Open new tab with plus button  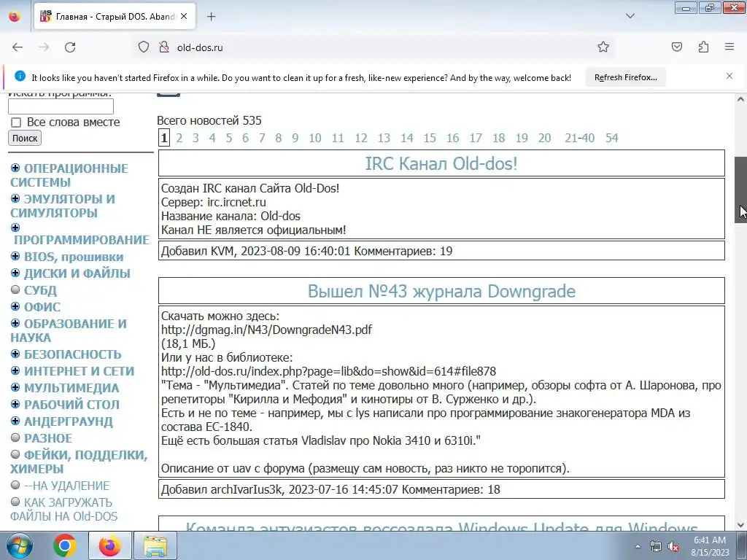point(211,17)
